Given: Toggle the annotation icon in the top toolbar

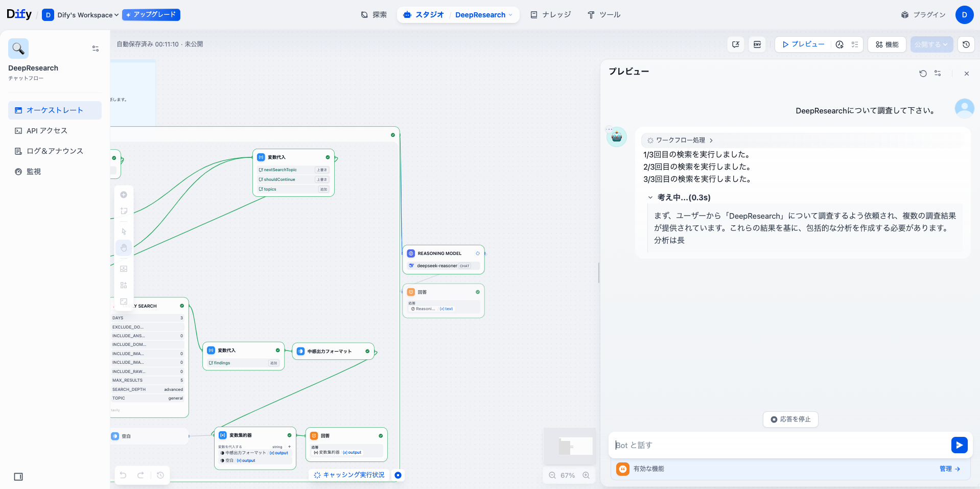Looking at the screenshot, I should 736,44.
